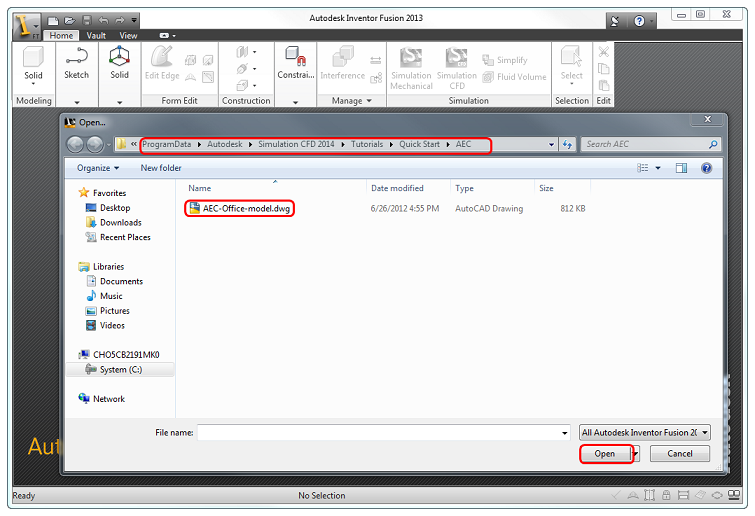Expand the Organize dropdown
The image size is (755, 516).
point(98,168)
